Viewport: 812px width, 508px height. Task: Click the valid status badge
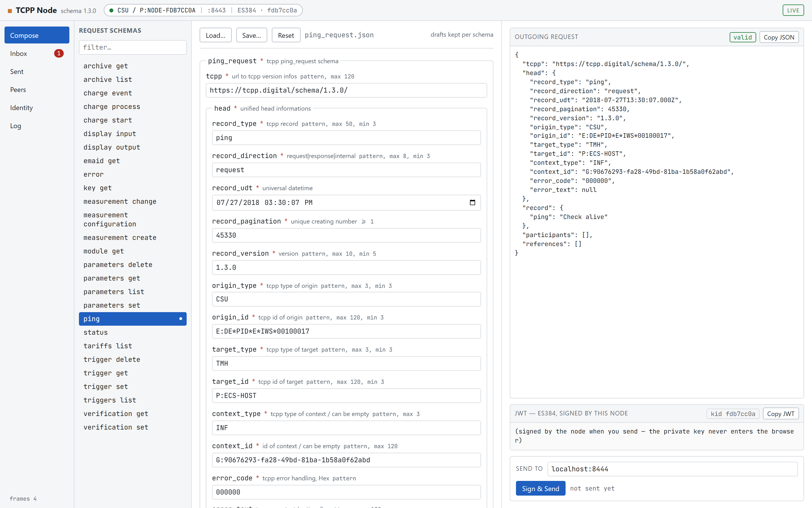click(x=743, y=37)
